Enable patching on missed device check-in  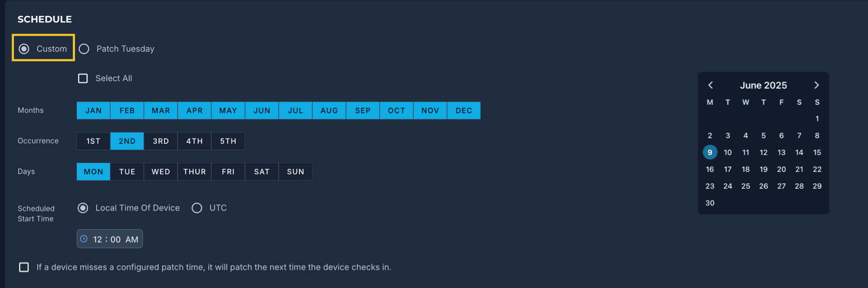click(x=24, y=267)
